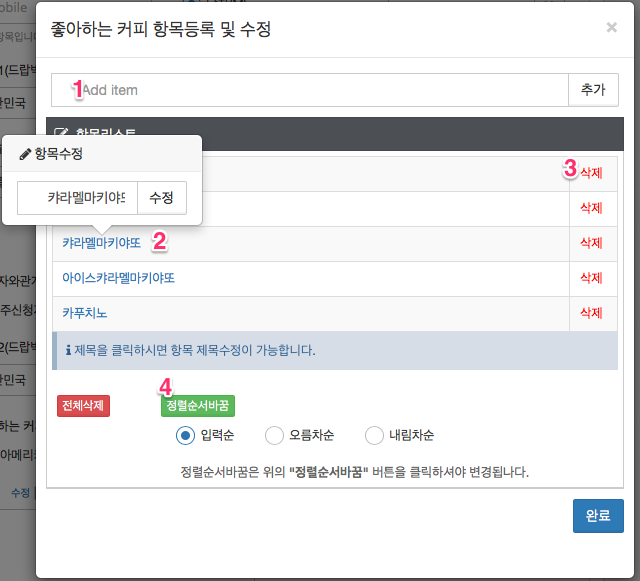Delete the first list row with 삭제
Image resolution: width=640 pixels, height=581 pixels.
pos(591,173)
